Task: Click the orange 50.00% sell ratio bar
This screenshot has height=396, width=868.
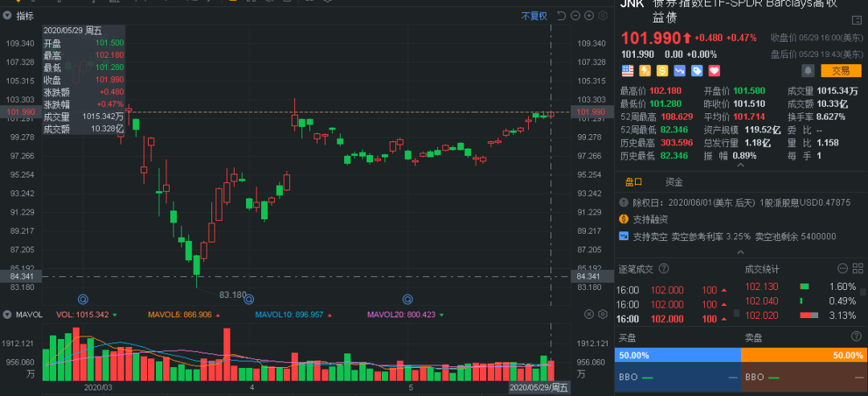Action: point(805,355)
